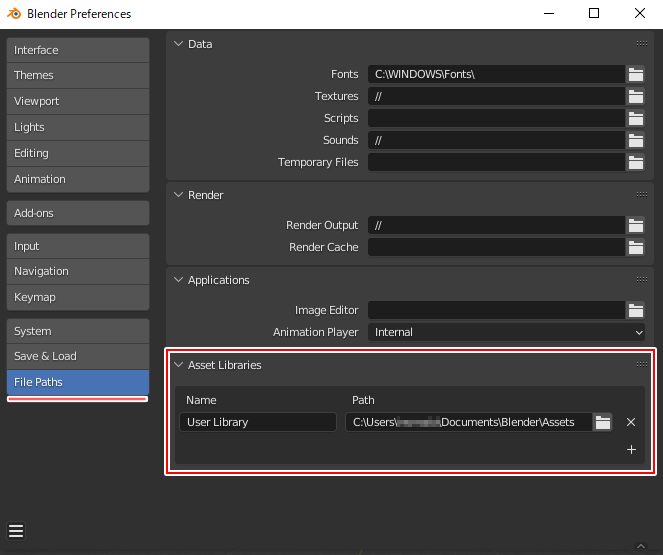Open the hamburger preferences menu
The image size is (663, 555).
pyautogui.click(x=16, y=531)
